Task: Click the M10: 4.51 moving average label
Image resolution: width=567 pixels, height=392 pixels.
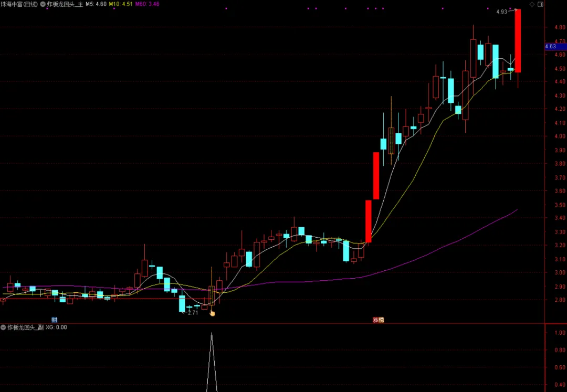Action: click(121, 4)
